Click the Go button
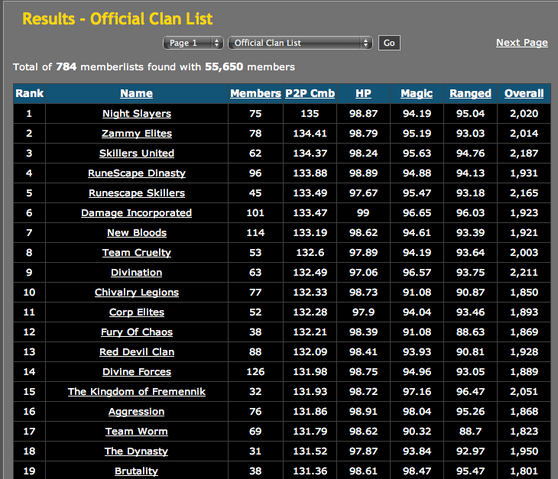 [389, 43]
